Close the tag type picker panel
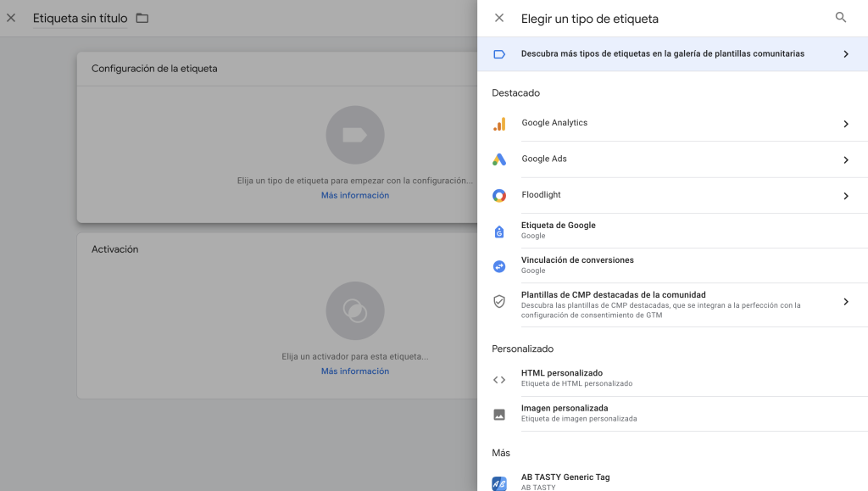This screenshot has width=868, height=491. (x=498, y=19)
